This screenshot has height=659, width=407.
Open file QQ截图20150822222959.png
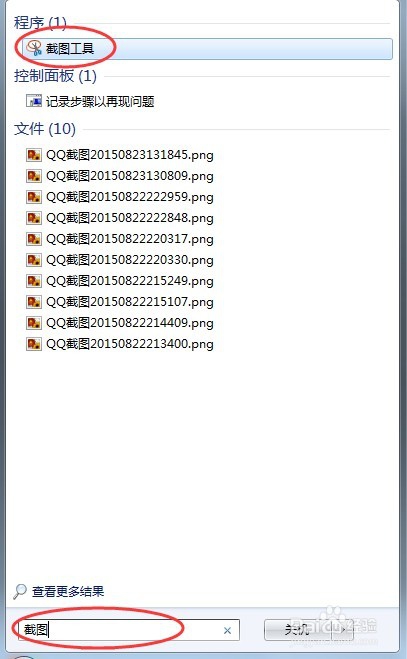click(120, 197)
